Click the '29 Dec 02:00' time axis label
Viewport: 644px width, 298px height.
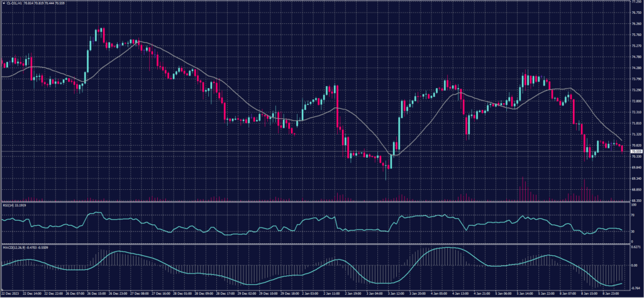pyautogui.click(x=247, y=293)
